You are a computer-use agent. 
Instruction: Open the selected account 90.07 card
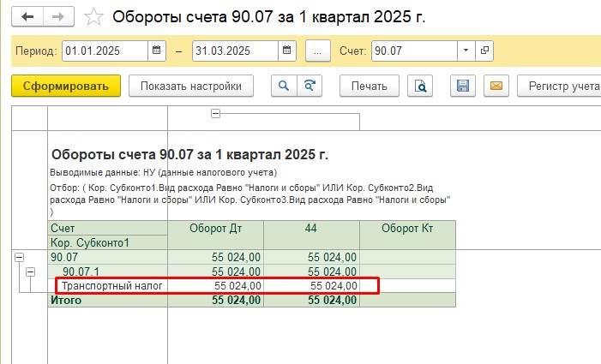click(x=484, y=51)
